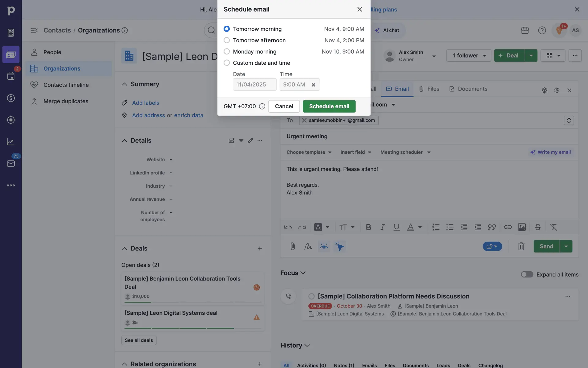
Task: Toggle email open tracking eye icon
Action: pos(324,246)
